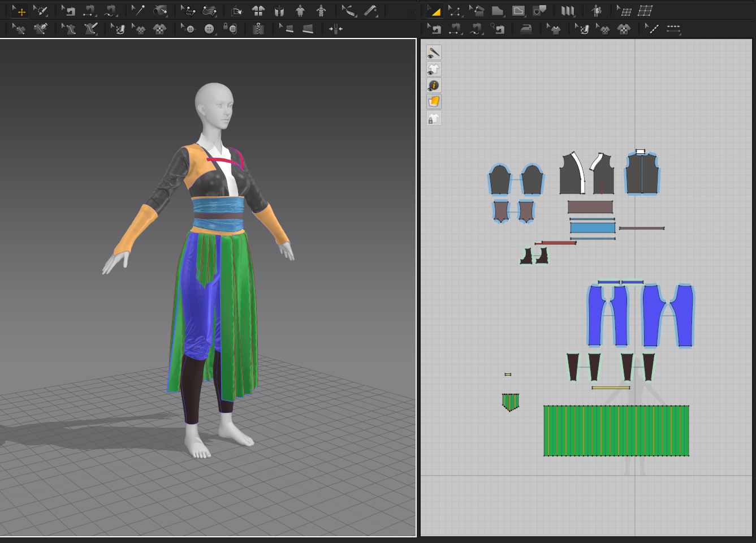Toggle pattern visibility shirt-eye button
Viewport: 756px width, 543px height.
point(434,70)
